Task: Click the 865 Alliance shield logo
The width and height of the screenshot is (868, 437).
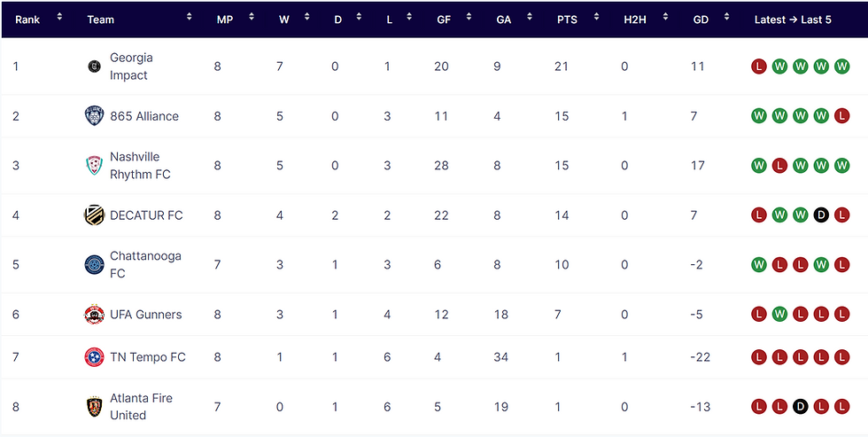Action: (x=94, y=116)
